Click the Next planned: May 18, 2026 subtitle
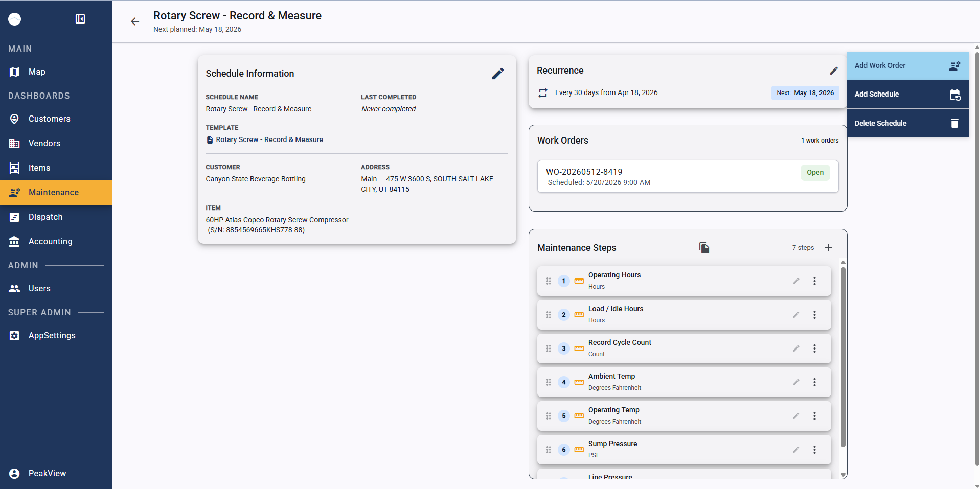The height and width of the screenshot is (489, 980). click(197, 30)
